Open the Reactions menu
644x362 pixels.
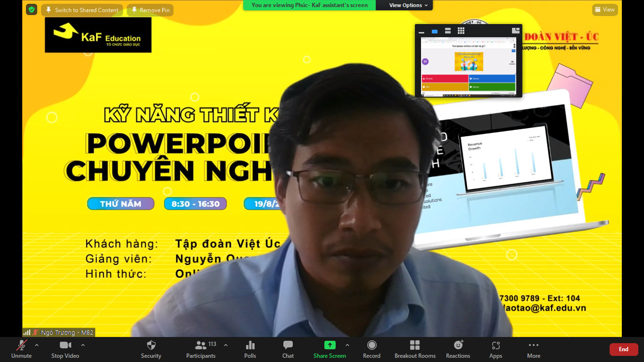pyautogui.click(x=458, y=350)
